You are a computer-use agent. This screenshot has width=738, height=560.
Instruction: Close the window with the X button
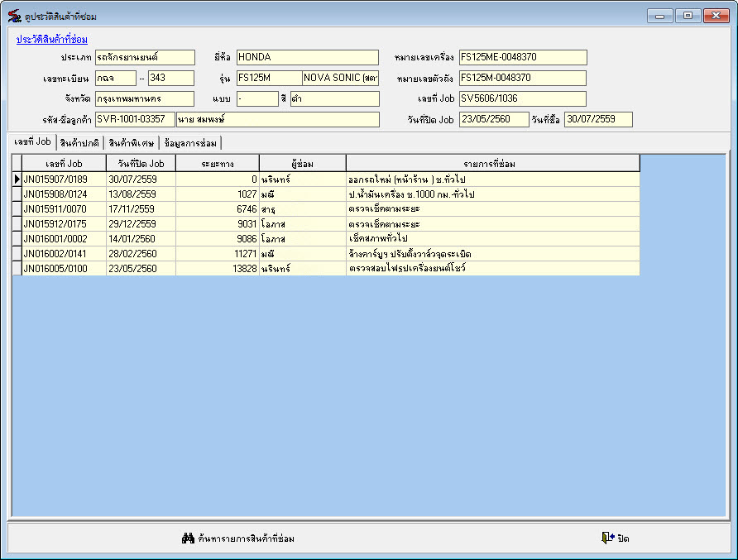coord(716,16)
